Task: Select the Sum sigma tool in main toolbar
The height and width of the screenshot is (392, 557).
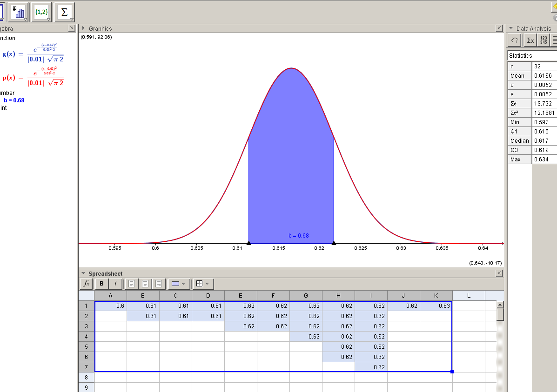Action: [64, 13]
